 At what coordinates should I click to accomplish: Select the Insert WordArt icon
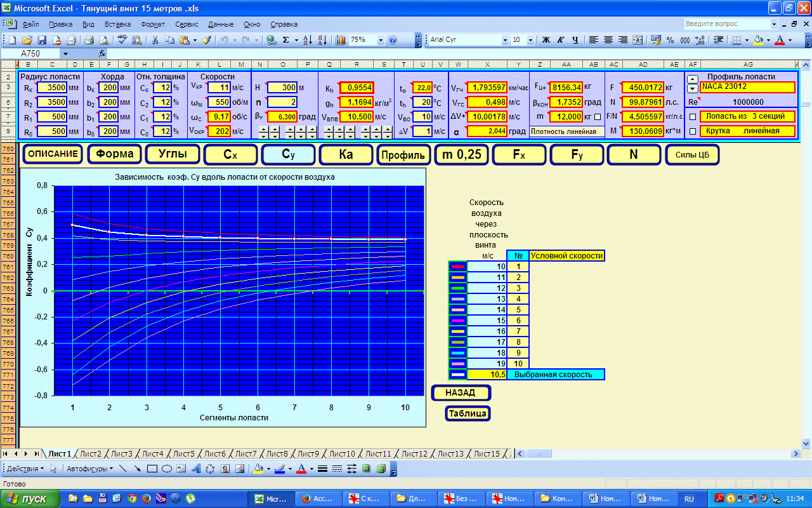[x=195, y=469]
